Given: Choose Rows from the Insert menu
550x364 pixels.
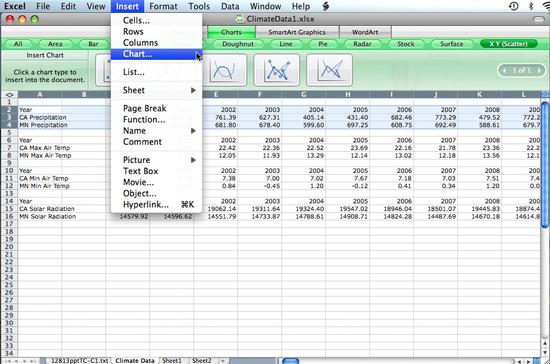Looking at the screenshot, I should click(156, 32).
